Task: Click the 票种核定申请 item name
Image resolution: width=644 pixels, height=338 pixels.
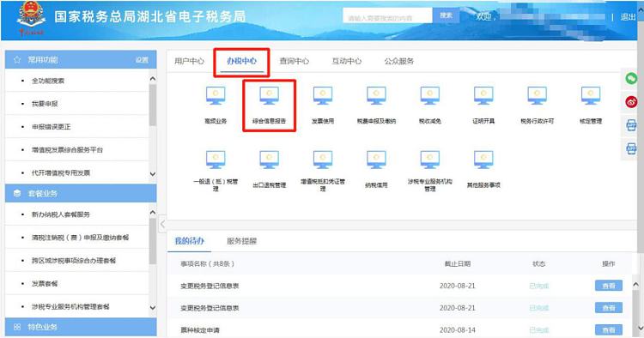Action: (x=200, y=329)
